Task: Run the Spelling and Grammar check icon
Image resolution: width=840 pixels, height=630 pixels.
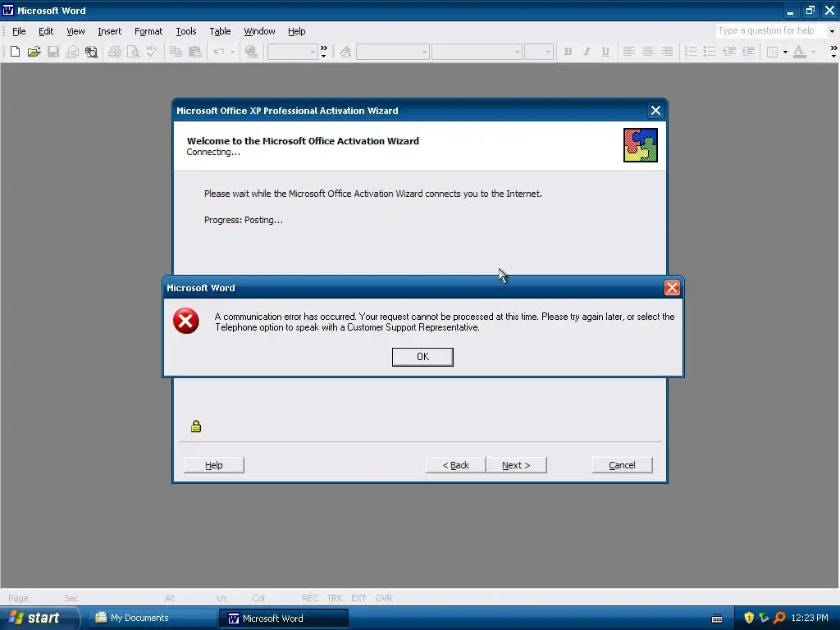Action: [x=152, y=52]
